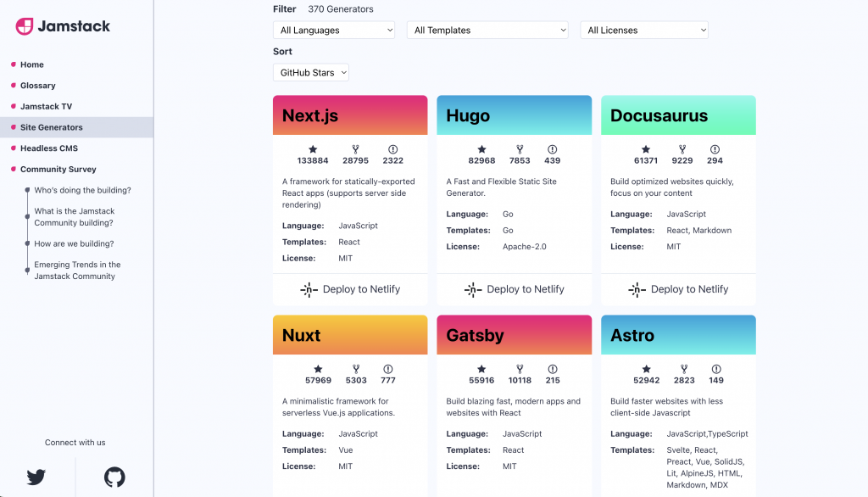This screenshot has width=868, height=497.
Task: Click the fork icon on Next.js card
Action: click(355, 149)
